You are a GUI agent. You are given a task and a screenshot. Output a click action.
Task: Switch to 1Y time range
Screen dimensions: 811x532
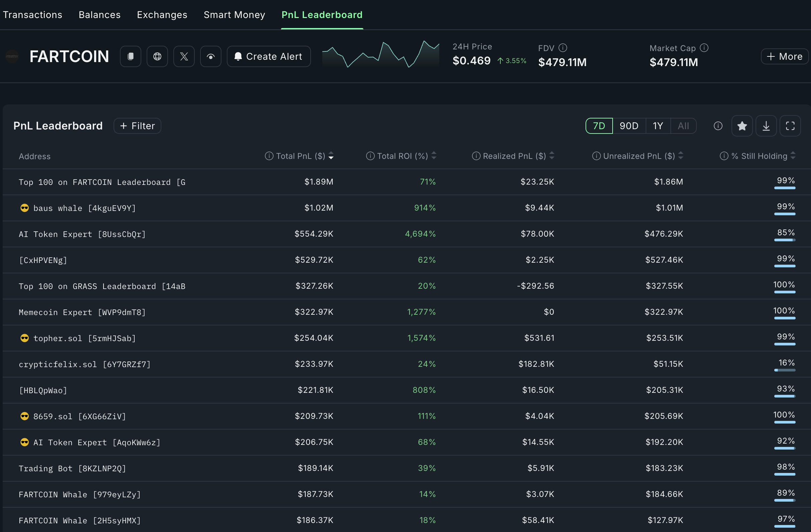[x=658, y=126]
